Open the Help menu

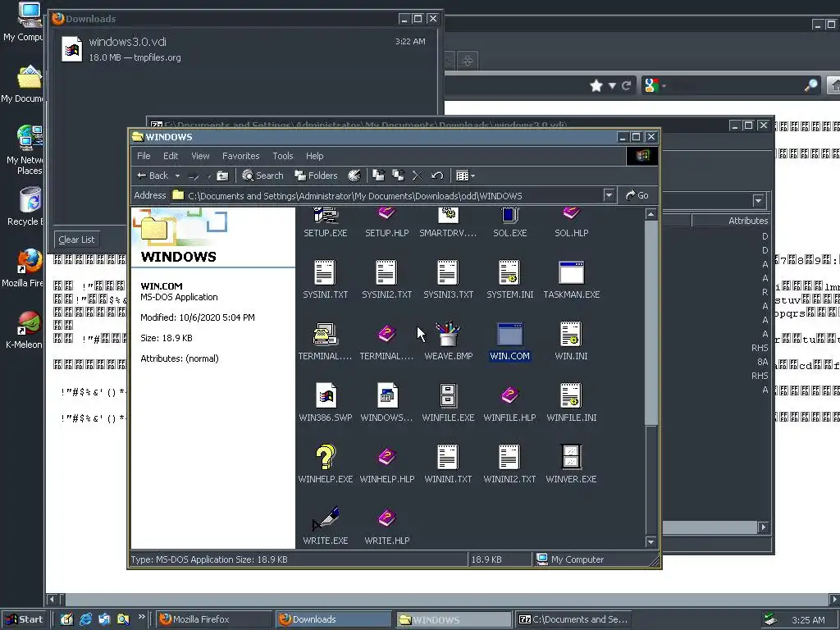[314, 156]
